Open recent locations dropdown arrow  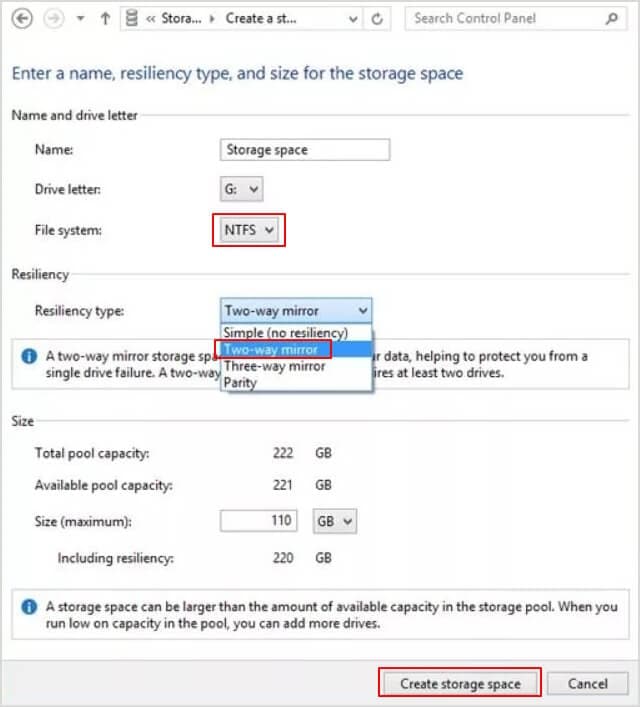[80, 18]
